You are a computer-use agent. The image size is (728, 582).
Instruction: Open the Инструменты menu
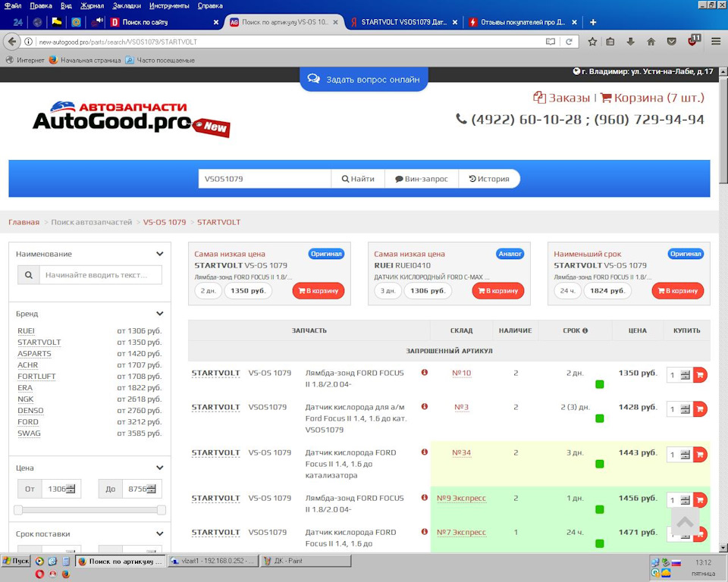tap(169, 5)
